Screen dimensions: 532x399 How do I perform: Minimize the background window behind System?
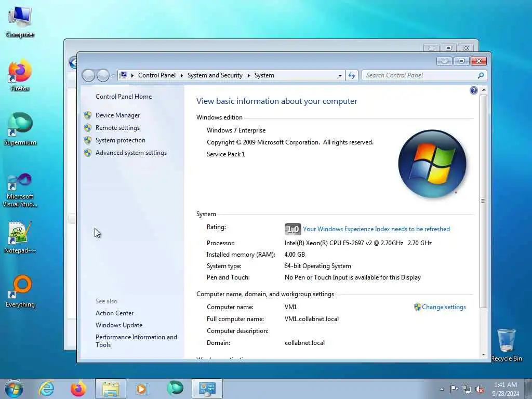pyautogui.click(x=432, y=48)
